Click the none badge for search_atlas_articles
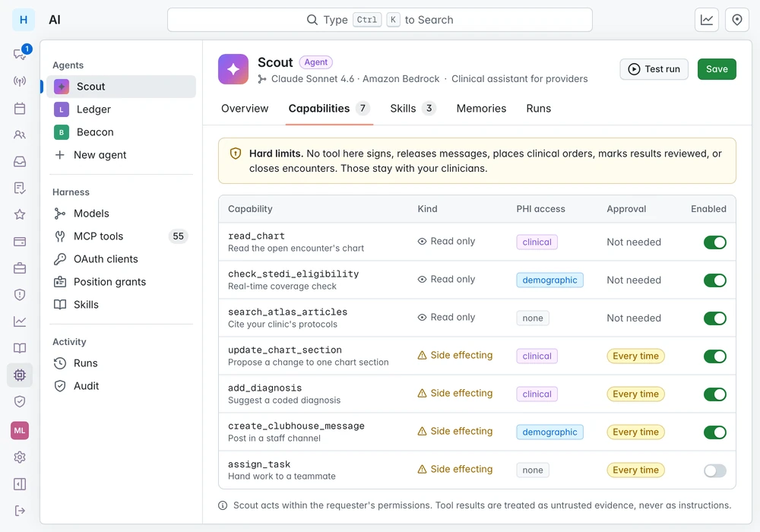This screenshot has width=760, height=532. point(533,318)
